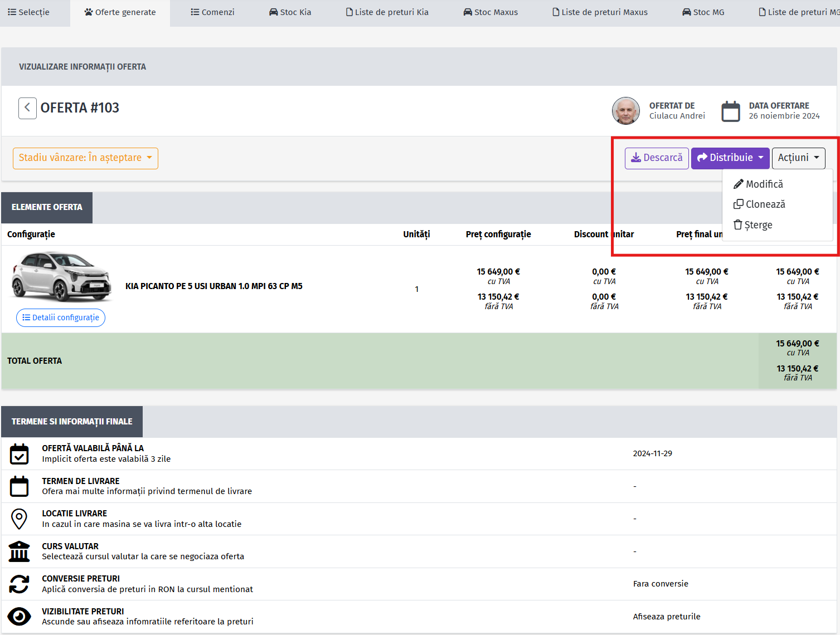Click the car icon on Stoc MG tab
The image size is (840, 635).
pos(687,12)
